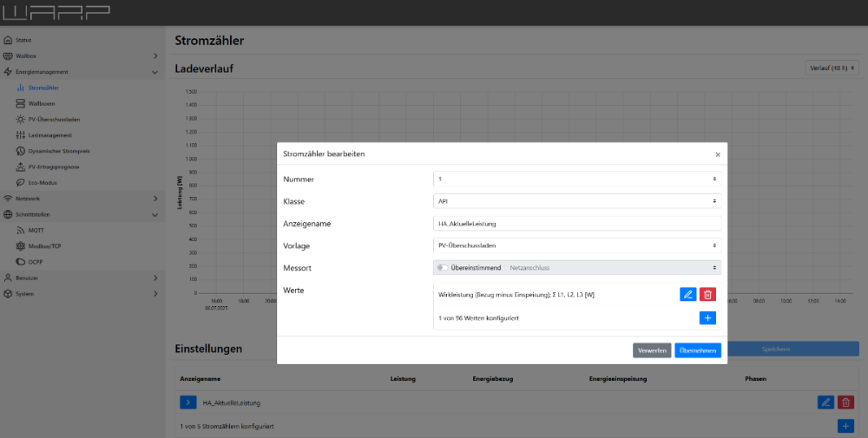This screenshot has height=438, width=868.
Task: Click the blue edit pencil in Werte row
Action: click(x=687, y=295)
